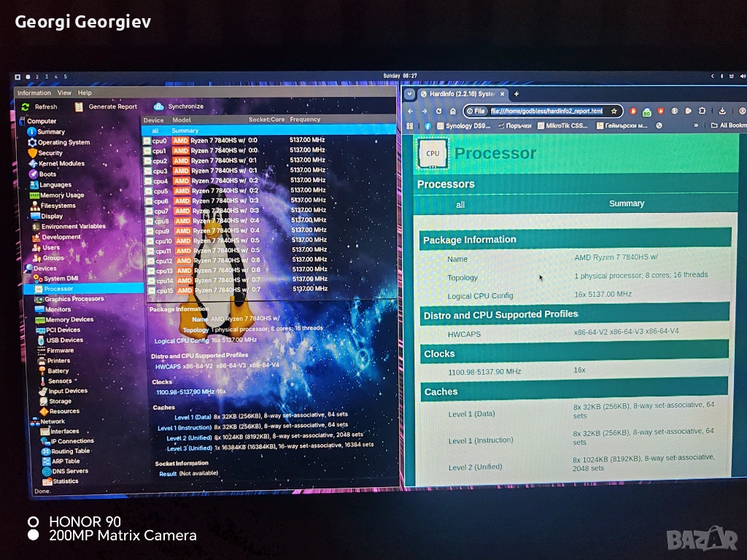Click the Generate Report icon
747x560 pixels.
[80, 107]
